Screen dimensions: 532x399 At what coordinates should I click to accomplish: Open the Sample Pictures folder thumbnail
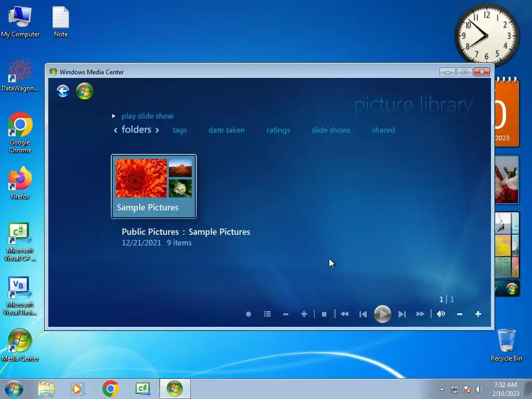154,187
